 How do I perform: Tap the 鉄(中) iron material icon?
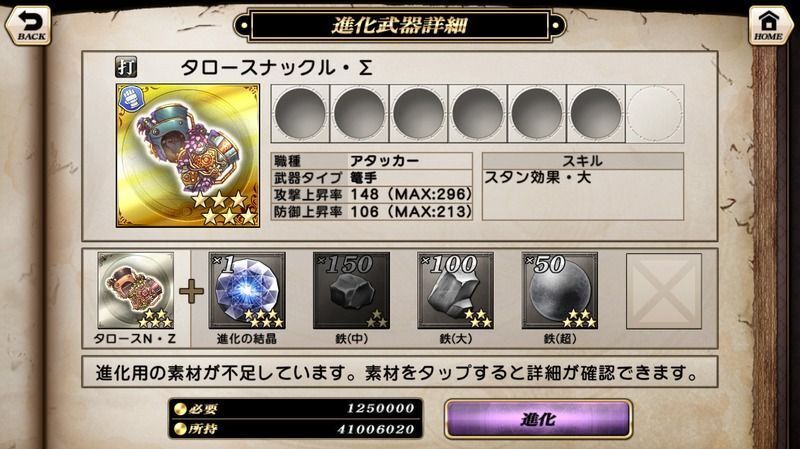(351, 290)
